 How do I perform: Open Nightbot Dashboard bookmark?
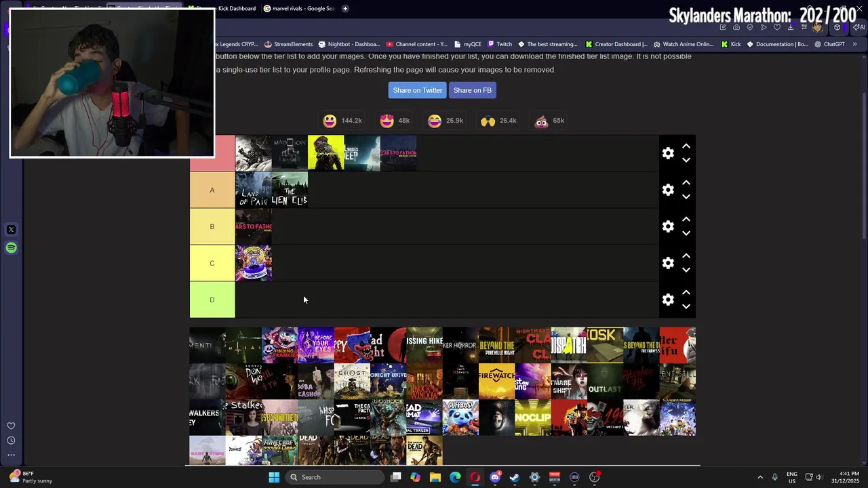(349, 44)
